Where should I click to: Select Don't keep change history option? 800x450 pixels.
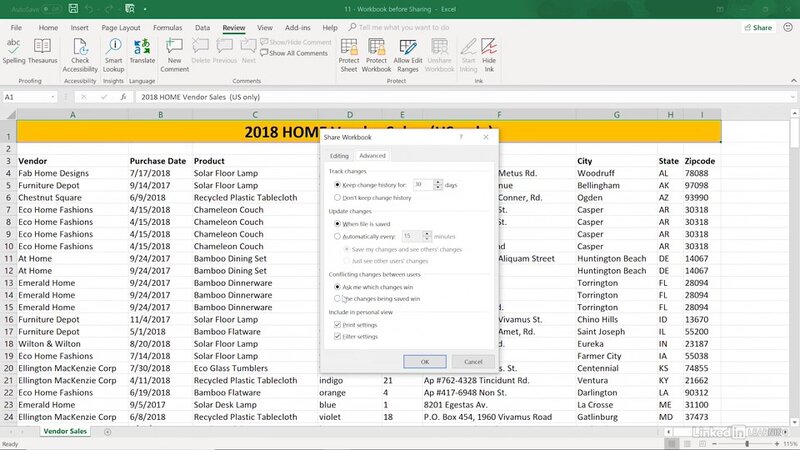click(x=337, y=198)
